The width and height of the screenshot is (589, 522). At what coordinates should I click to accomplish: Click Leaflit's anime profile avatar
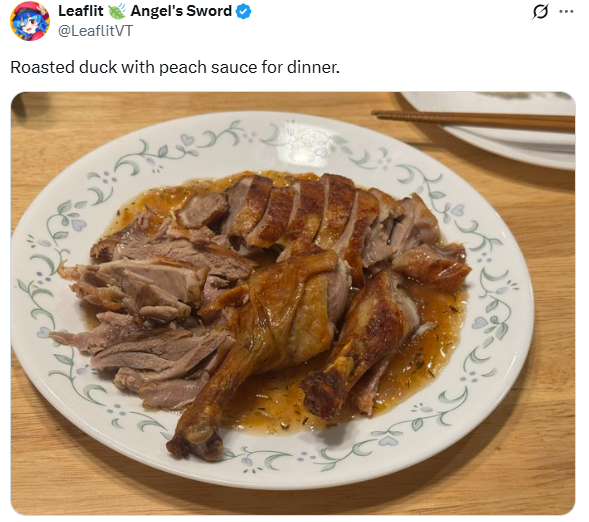[30, 21]
